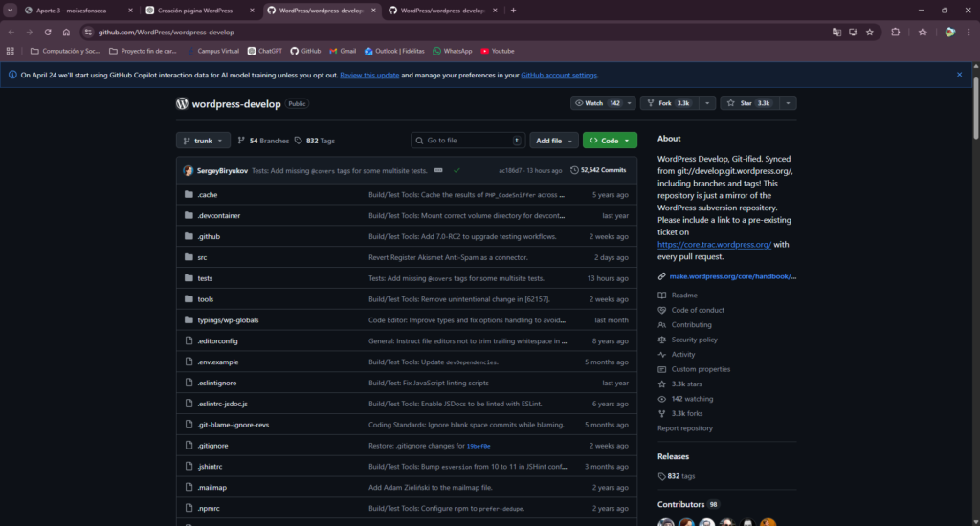980x526 pixels.
Task: Open the .editorconfig file
Action: (x=217, y=341)
